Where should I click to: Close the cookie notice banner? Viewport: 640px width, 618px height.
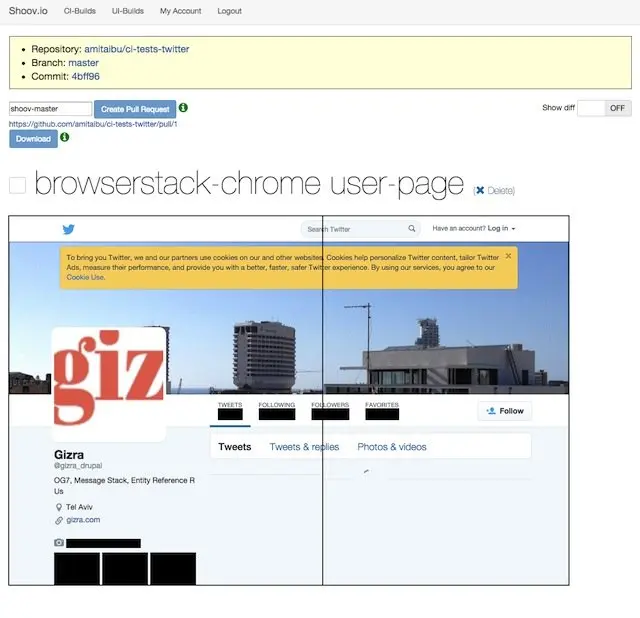point(508,256)
